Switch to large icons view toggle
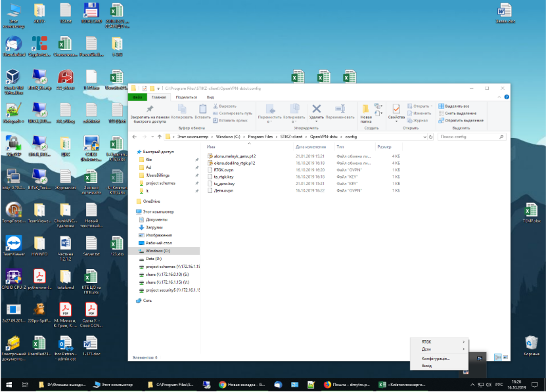 [506, 357]
